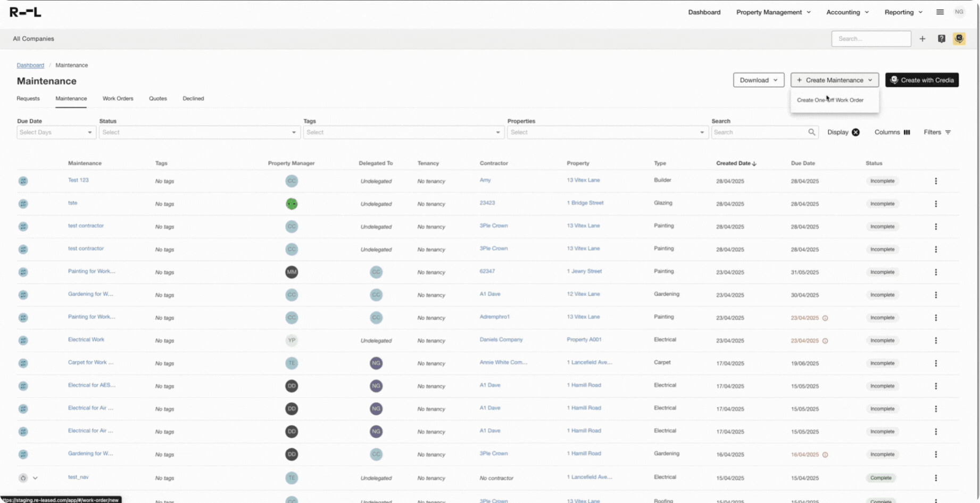Open Daniels Company contractor link
This screenshot has width=980, height=503.
point(501,340)
